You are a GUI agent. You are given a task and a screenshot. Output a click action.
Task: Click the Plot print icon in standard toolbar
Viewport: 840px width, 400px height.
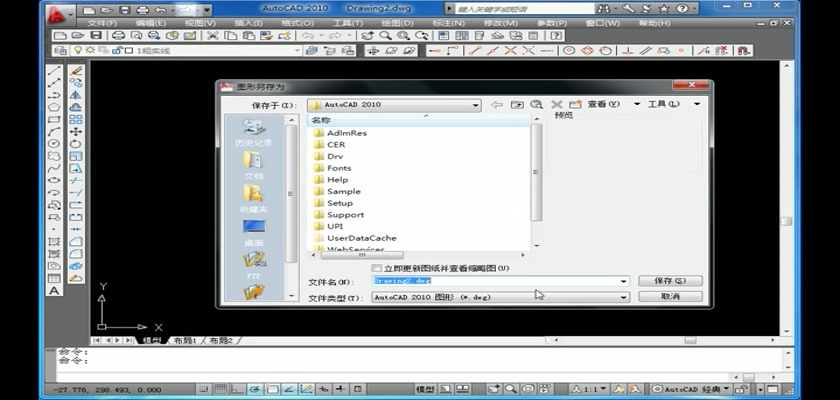118,35
